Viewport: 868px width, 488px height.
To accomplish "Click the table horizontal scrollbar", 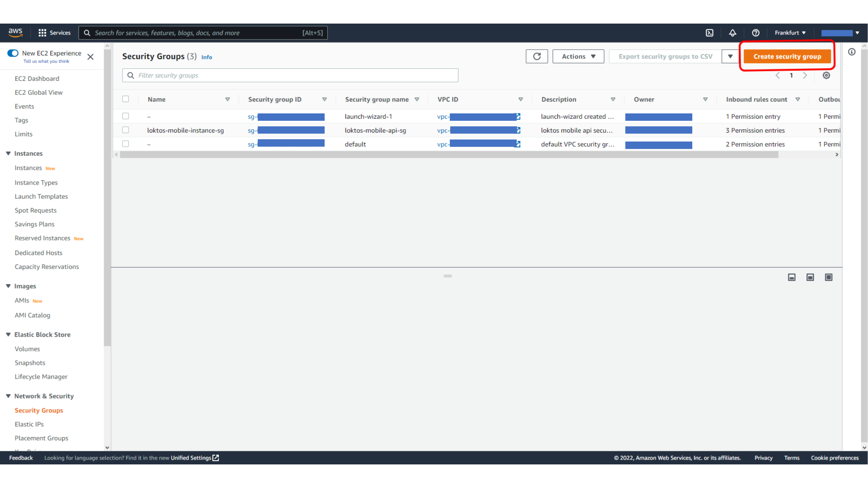I will [x=449, y=155].
